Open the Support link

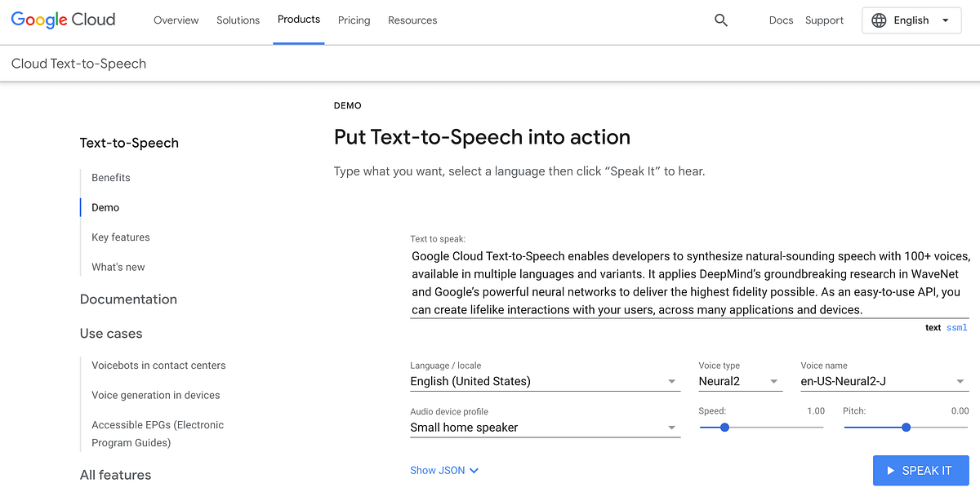(825, 20)
